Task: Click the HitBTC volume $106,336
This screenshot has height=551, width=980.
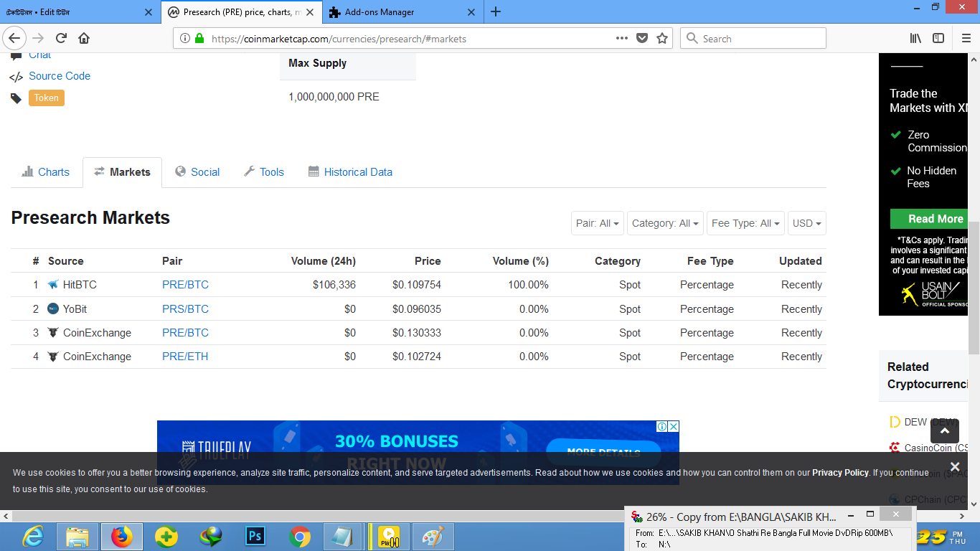Action: (334, 285)
